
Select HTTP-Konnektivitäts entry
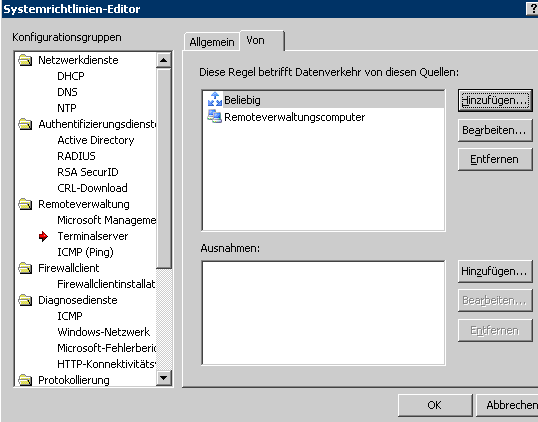(107, 364)
